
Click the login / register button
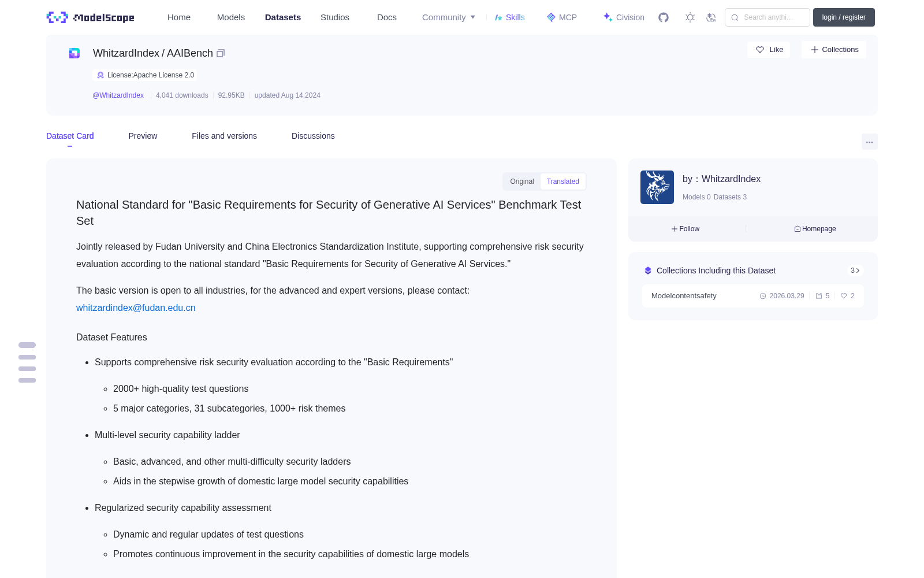(844, 17)
